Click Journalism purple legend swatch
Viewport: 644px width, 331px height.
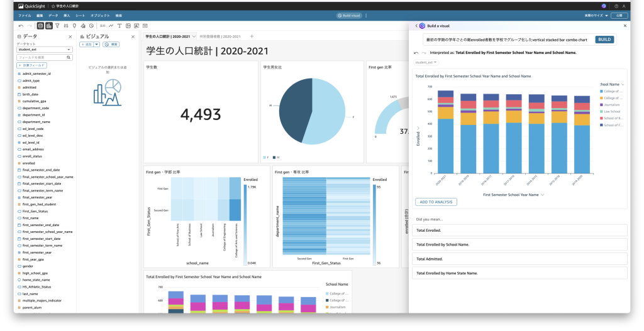[602, 105]
